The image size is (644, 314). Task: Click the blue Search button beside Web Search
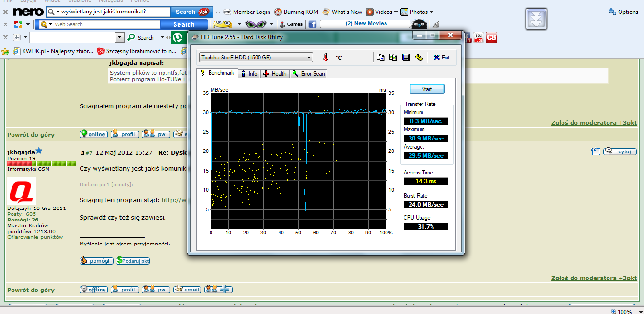[184, 24]
